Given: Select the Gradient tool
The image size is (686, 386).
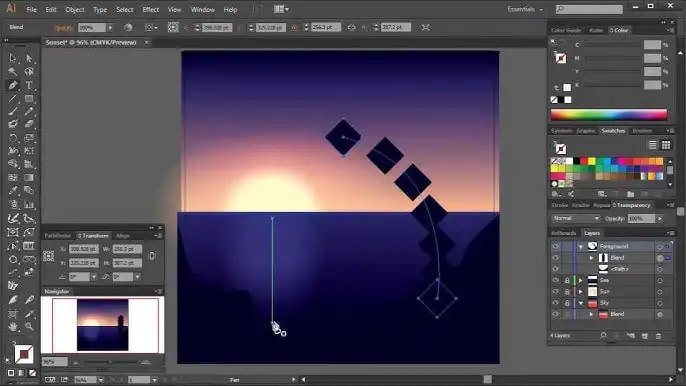Looking at the screenshot, I should [29, 178].
